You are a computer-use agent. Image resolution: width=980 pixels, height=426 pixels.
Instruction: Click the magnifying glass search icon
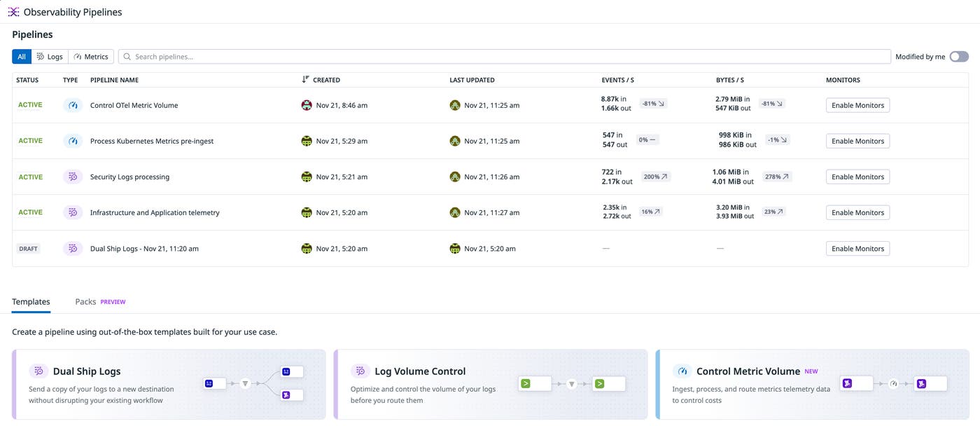127,56
